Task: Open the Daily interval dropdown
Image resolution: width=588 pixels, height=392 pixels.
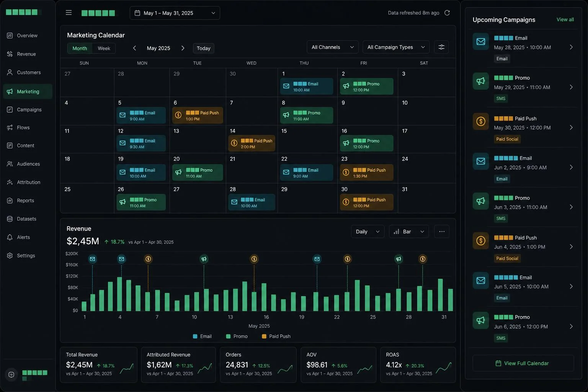Action: click(x=367, y=232)
